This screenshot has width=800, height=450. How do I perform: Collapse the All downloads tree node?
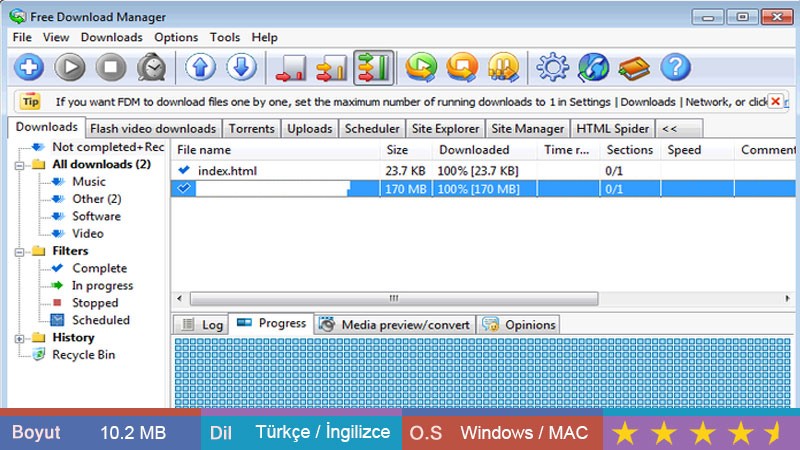19,165
